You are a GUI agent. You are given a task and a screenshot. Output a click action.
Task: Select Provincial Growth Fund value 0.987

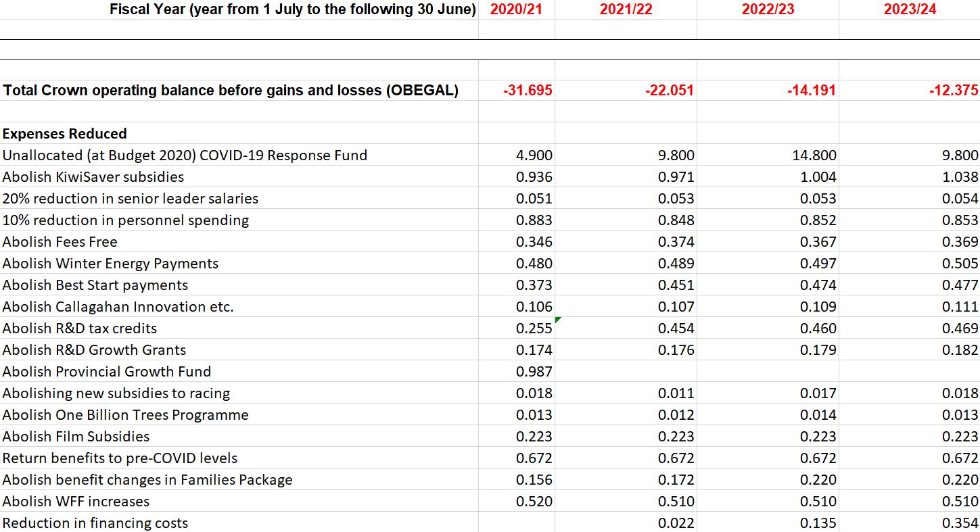click(x=534, y=372)
